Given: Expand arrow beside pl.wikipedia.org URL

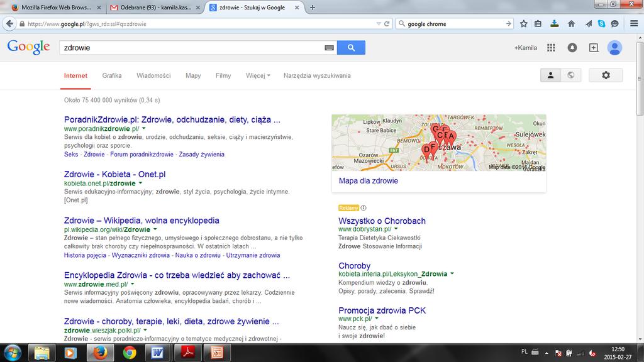Looking at the screenshot, I should [155, 229].
